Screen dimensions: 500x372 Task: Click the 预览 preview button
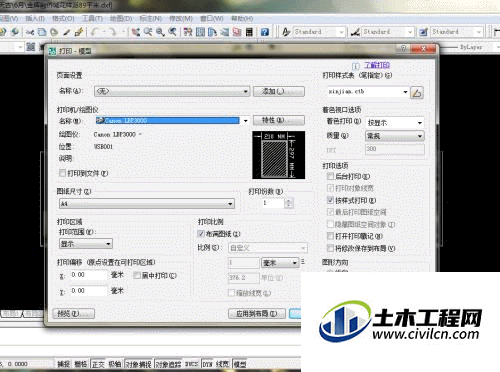(x=74, y=313)
